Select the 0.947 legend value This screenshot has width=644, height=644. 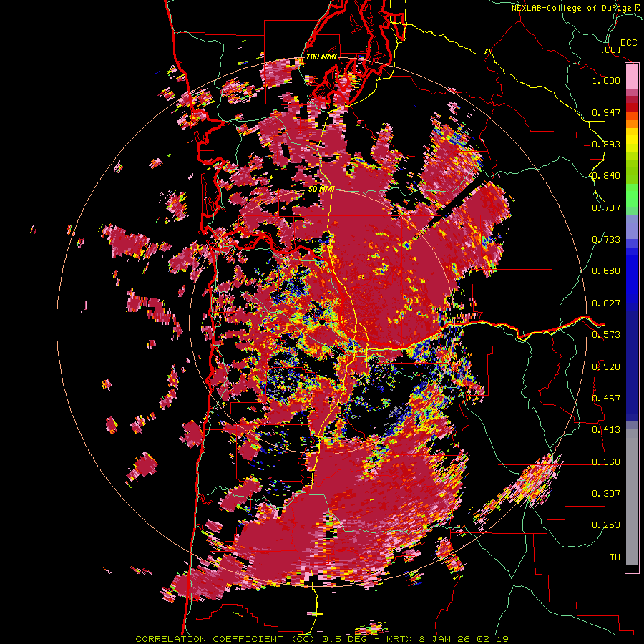606,112
